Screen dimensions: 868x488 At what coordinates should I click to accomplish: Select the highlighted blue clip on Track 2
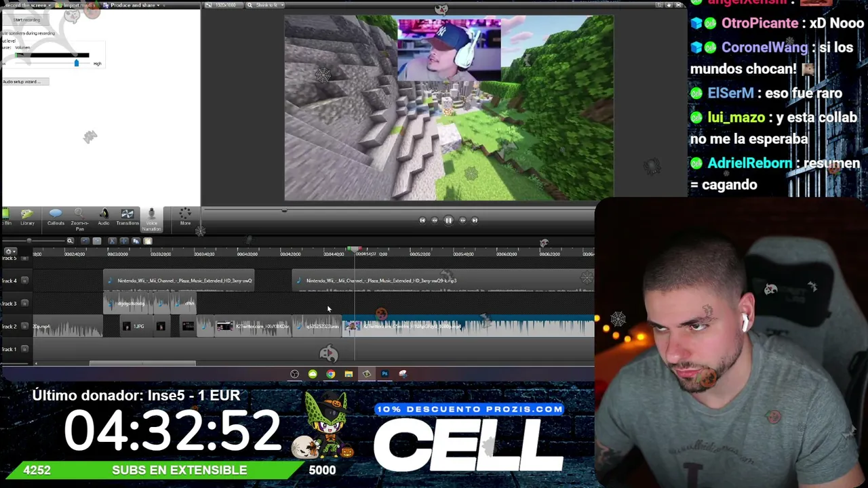469,327
